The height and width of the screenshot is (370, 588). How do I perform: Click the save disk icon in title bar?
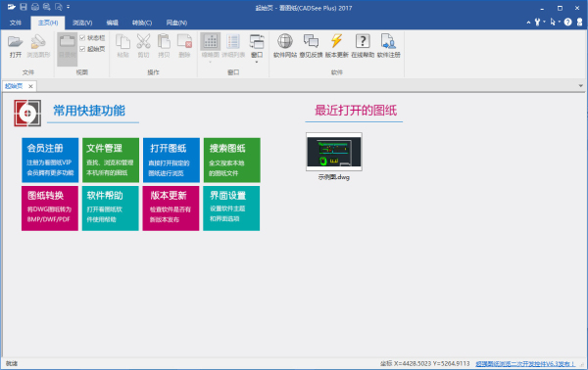point(24,7)
